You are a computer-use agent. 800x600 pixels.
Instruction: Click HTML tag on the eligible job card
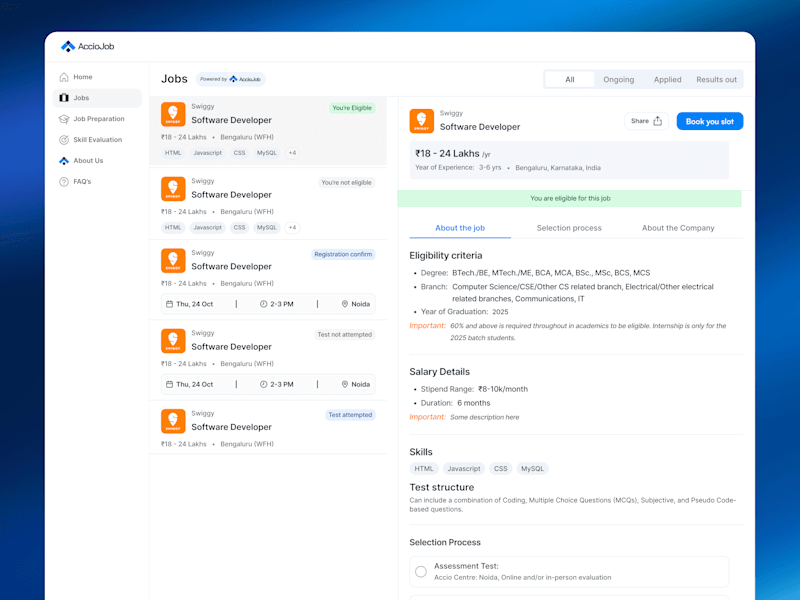[173, 153]
